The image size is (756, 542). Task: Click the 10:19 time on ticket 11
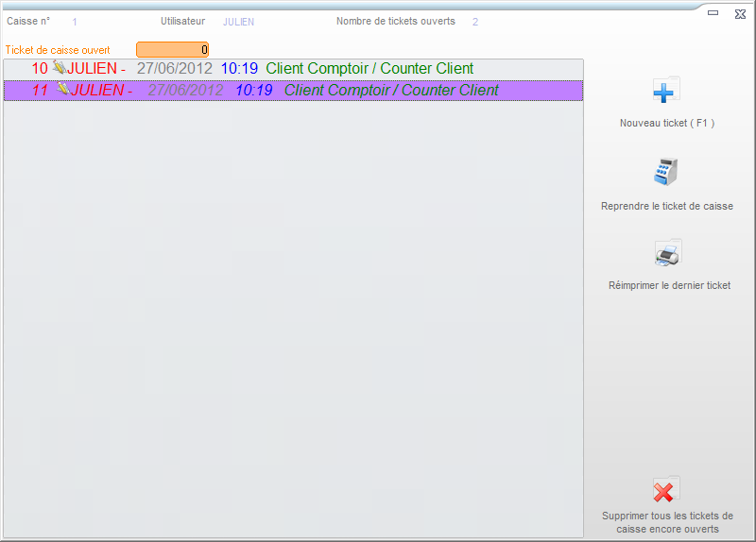click(x=253, y=91)
